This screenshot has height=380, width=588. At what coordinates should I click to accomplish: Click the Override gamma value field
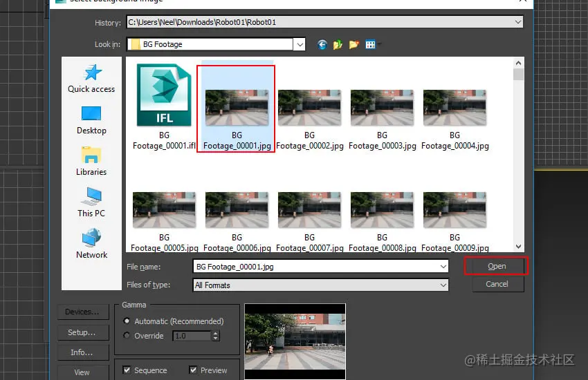tap(192, 336)
